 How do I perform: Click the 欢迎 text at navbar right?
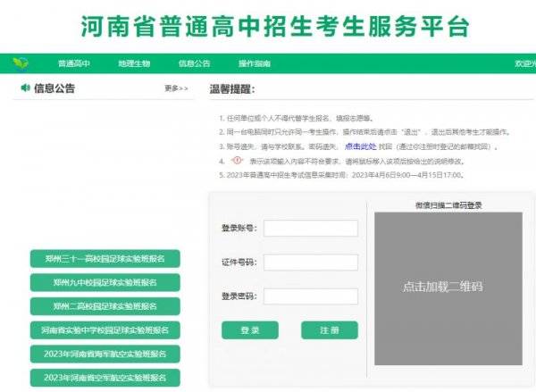(525, 63)
